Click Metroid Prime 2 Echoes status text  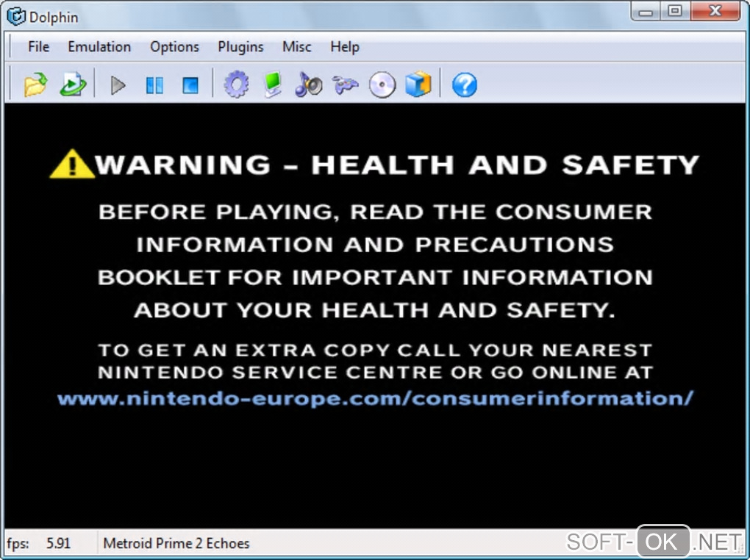(176, 543)
